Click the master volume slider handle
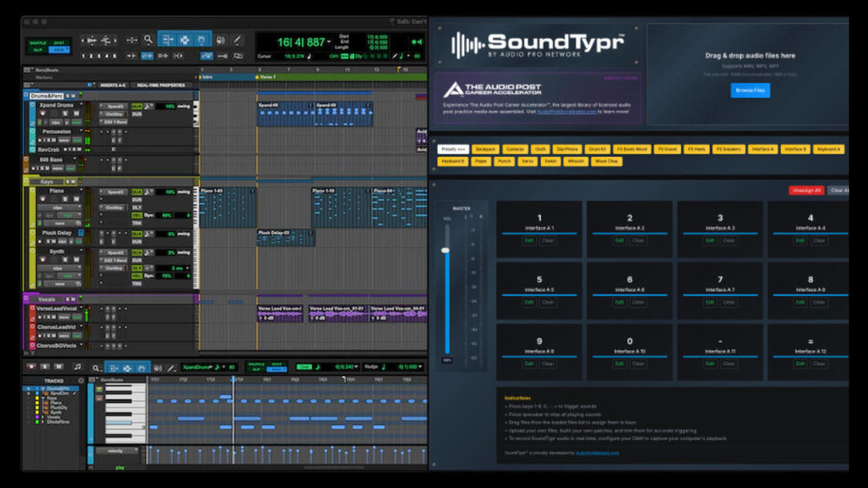Screen dimensions: 868x488 446,250
